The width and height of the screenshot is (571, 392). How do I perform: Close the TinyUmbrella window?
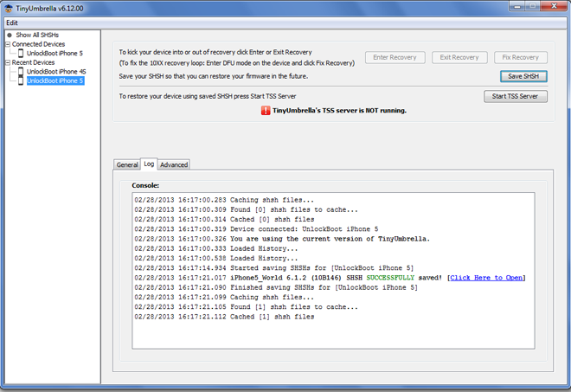pyautogui.click(x=554, y=6)
